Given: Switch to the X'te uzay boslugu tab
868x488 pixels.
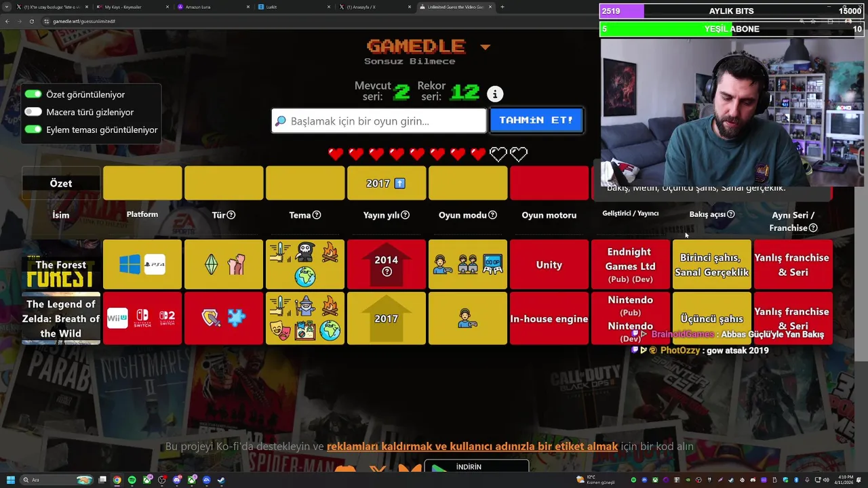Looking at the screenshot, I should tap(52, 7).
